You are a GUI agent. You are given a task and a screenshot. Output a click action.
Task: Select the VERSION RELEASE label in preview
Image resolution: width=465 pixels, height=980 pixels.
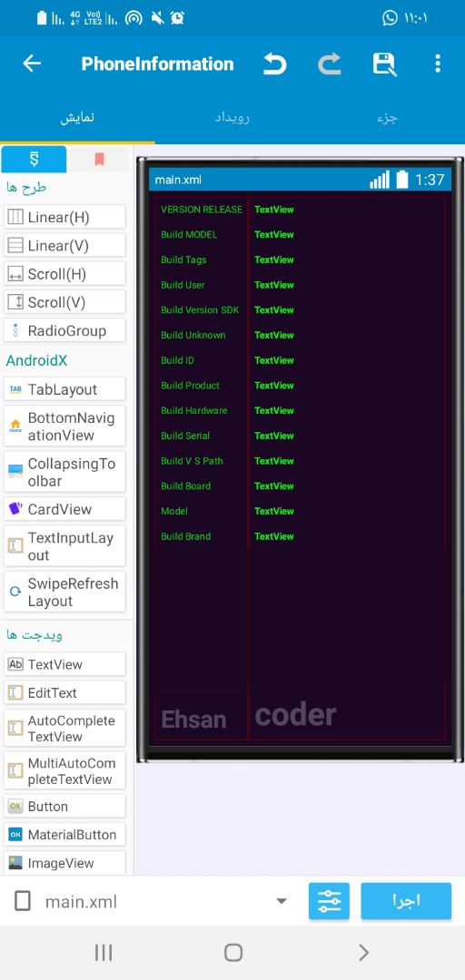pos(202,210)
